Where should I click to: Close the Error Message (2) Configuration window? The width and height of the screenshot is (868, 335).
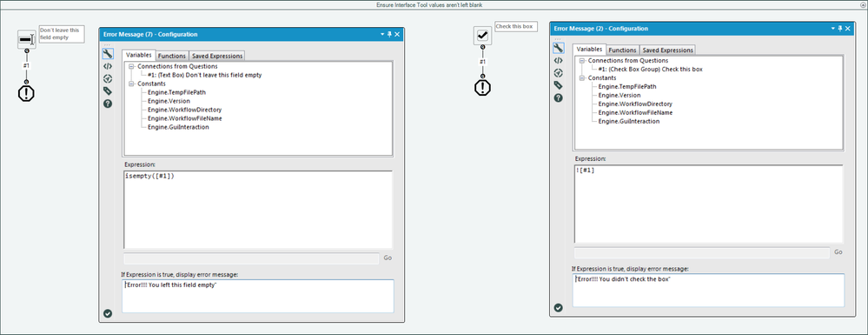click(848, 29)
